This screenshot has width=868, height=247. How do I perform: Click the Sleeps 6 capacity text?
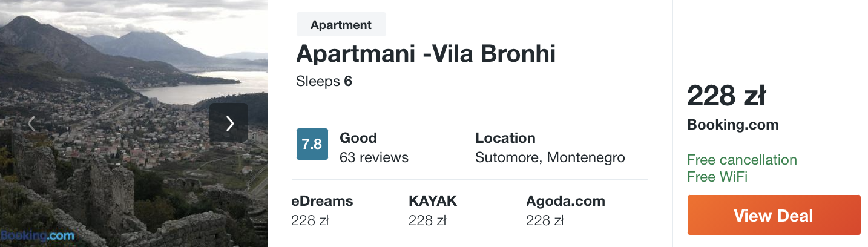coord(324,81)
